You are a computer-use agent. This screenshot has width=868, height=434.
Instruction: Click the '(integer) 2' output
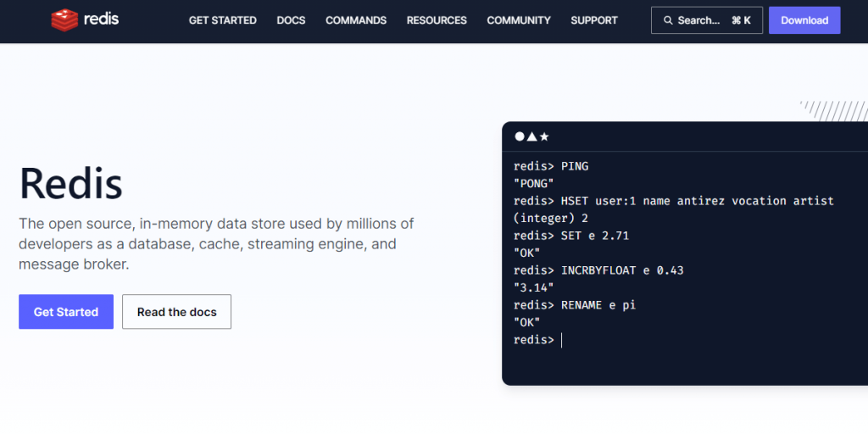coord(551,218)
